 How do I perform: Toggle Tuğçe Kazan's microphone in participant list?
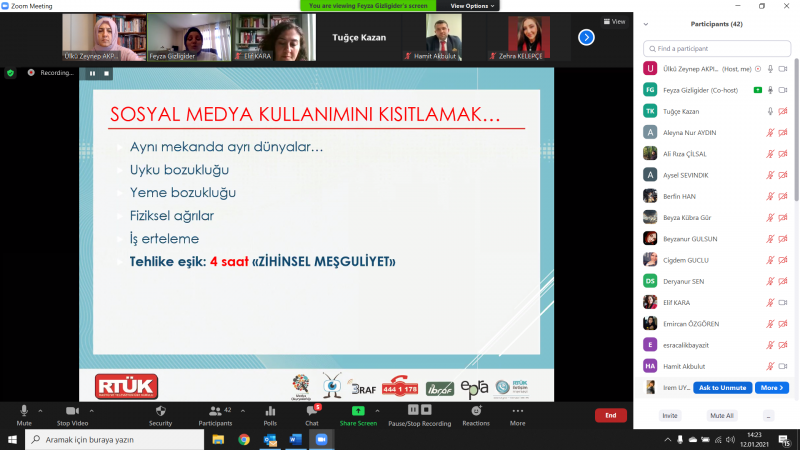pyautogui.click(x=770, y=111)
